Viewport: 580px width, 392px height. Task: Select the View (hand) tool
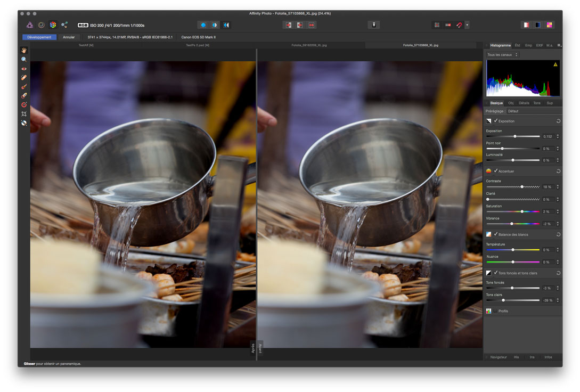24,50
